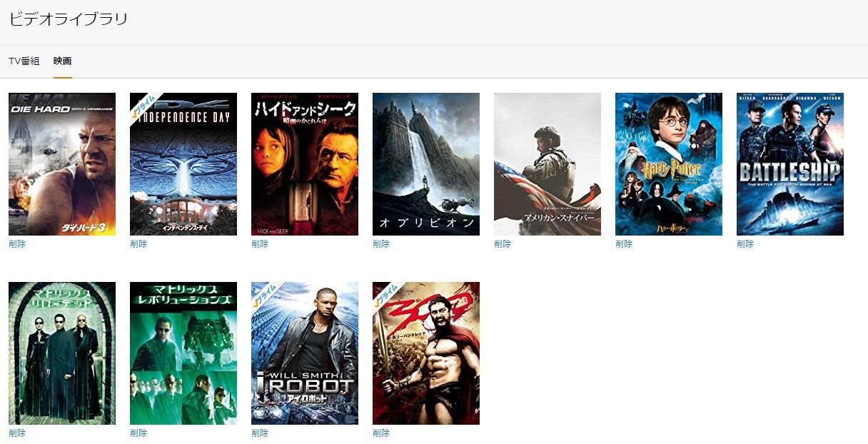Viewport: 868px width, 444px height.
Task: Select the 映画 tab
Action: 63,61
